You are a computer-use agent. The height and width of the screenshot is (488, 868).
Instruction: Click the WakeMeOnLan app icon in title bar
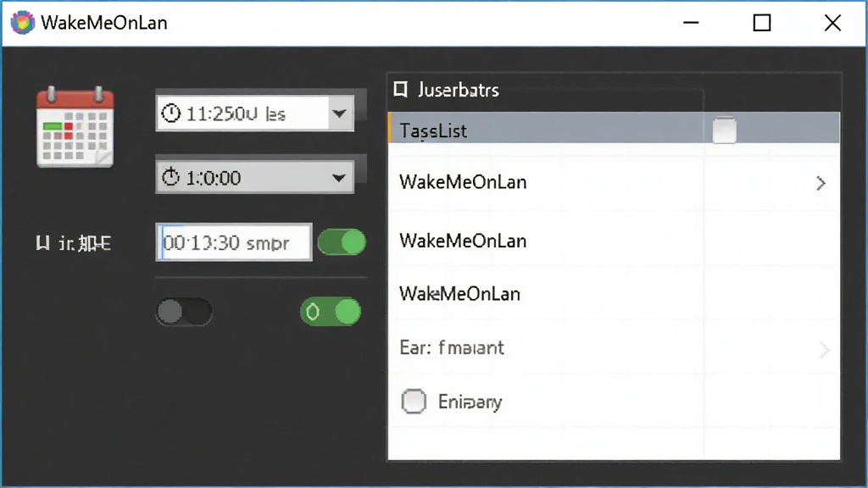23,23
